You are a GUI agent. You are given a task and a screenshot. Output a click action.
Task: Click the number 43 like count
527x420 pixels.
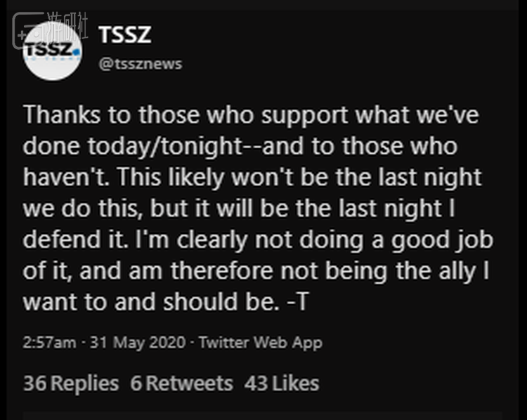click(x=257, y=383)
